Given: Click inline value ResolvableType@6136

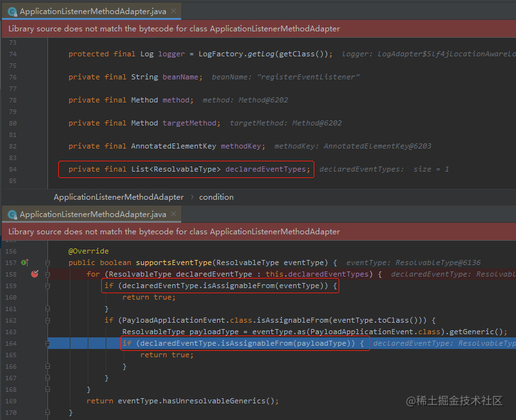Looking at the screenshot, I should (x=438, y=262).
